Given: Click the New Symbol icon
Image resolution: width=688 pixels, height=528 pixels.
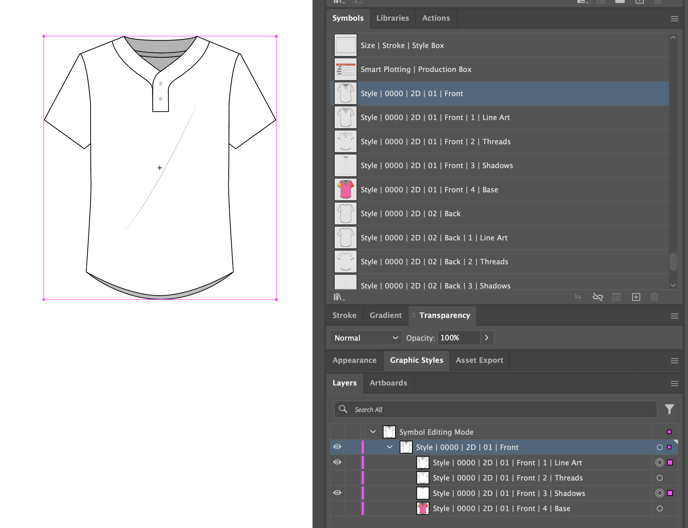Looking at the screenshot, I should 635,297.
